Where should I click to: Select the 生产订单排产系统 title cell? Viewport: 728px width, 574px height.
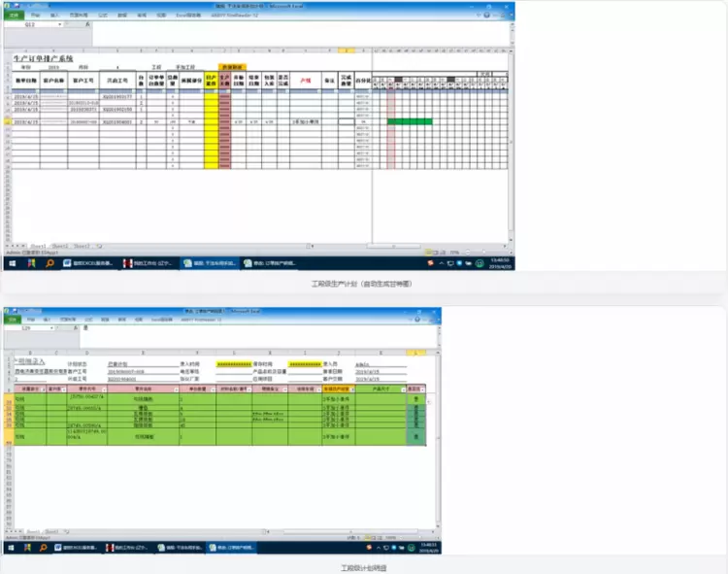43,58
